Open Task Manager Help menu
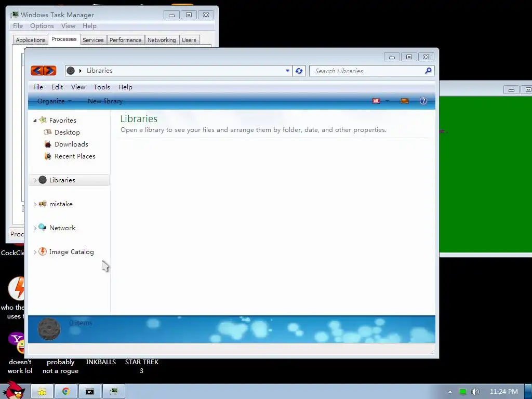532x399 pixels. (x=89, y=26)
